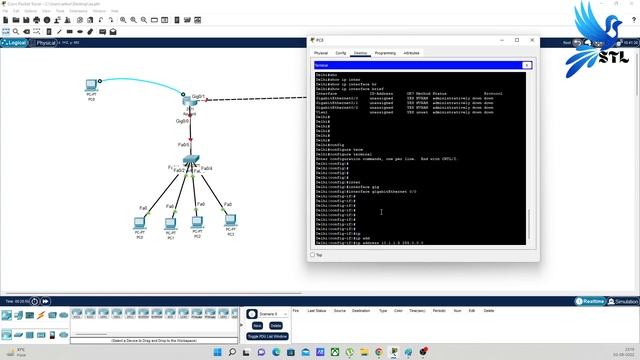Viewport: 640px width, 360px height.
Task: Add a Complex PDU open envelope
Action: 113,31
